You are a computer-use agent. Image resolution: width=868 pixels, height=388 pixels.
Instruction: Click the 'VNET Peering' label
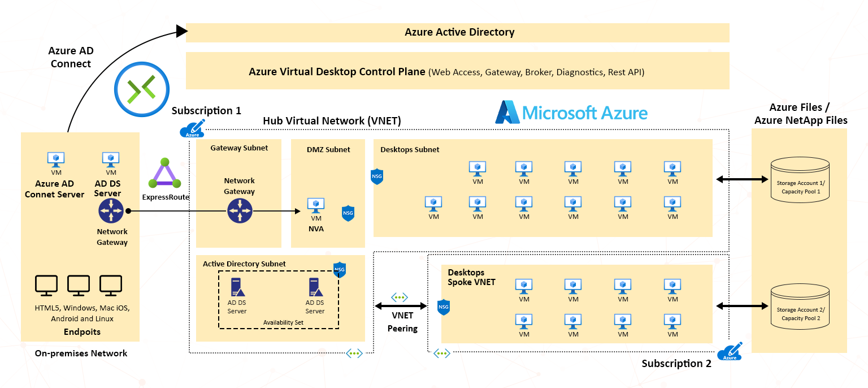pyautogui.click(x=402, y=322)
